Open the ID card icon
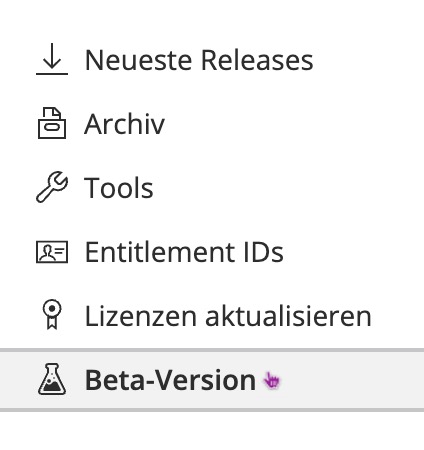424x450 pixels. [52, 252]
